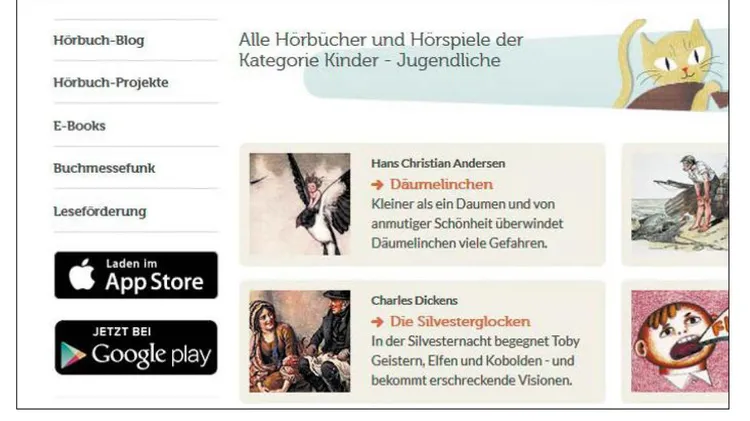Click the orange arrow beside Die Silvesterglocken
Image resolution: width=750 pixels, height=421 pixels.
377,322
